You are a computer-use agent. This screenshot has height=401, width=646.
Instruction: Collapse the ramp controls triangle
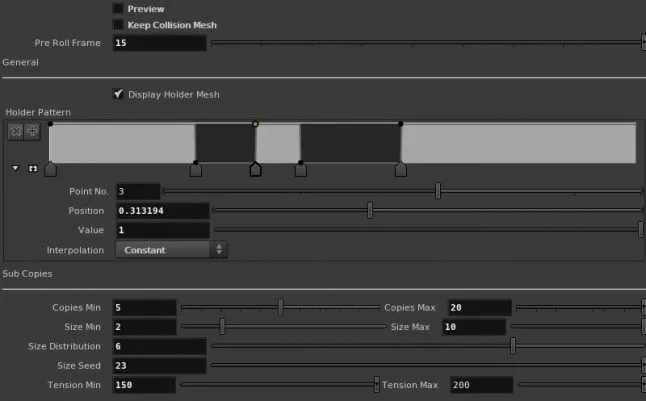tap(15, 168)
